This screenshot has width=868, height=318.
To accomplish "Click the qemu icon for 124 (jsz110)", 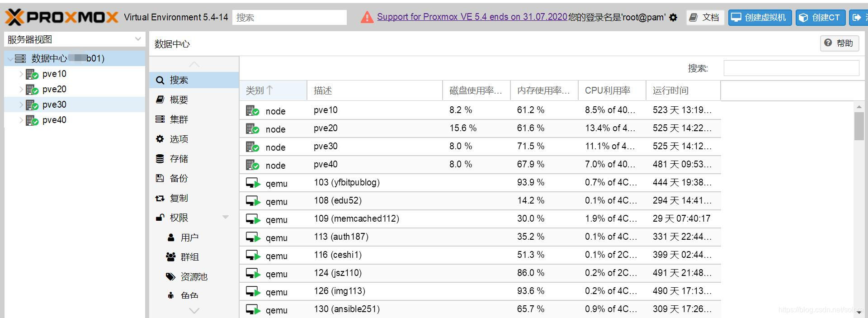I will pos(253,274).
